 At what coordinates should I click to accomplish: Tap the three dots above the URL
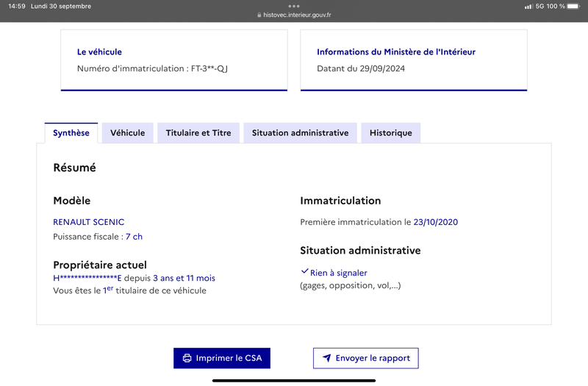coord(294,6)
